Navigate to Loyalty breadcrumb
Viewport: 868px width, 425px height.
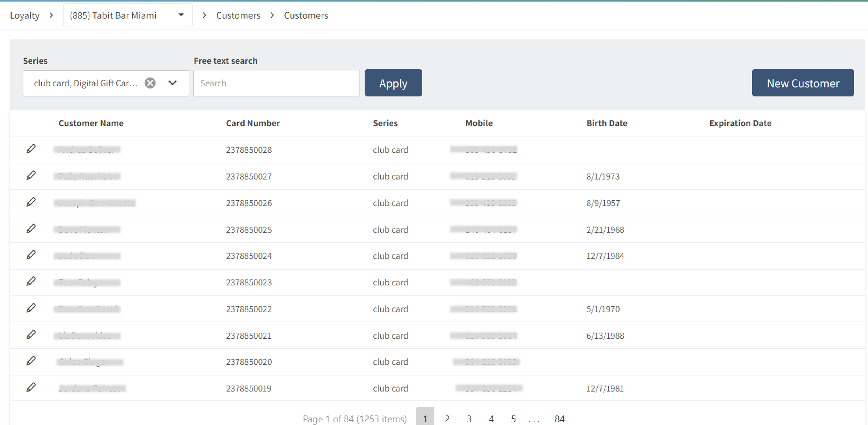(25, 15)
